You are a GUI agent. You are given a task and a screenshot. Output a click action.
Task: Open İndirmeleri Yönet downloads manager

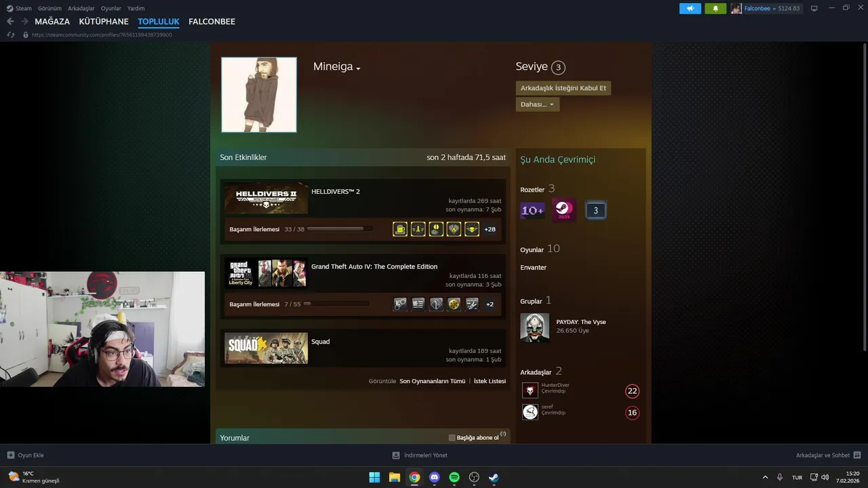(420, 455)
